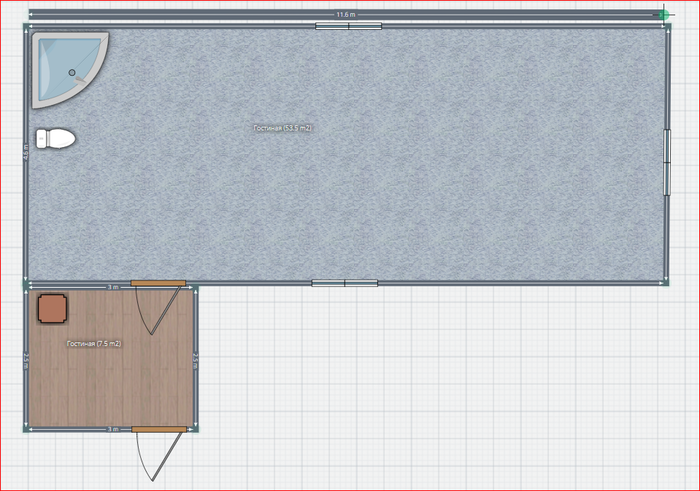Click the drain of the corner bathtub
The width and height of the screenshot is (700, 491).
[71, 72]
